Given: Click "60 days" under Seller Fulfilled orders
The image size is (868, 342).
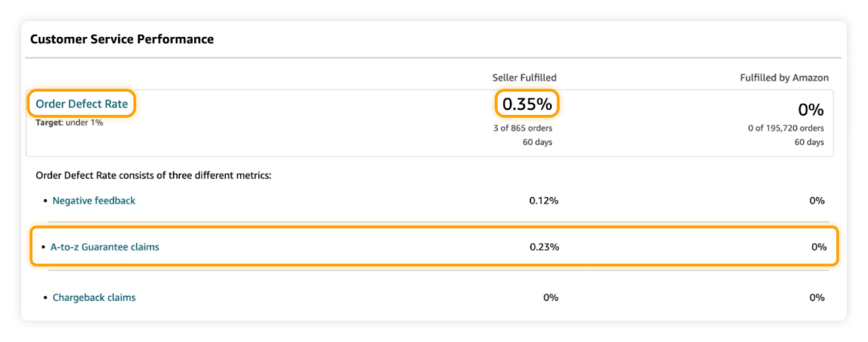Looking at the screenshot, I should (x=537, y=142).
